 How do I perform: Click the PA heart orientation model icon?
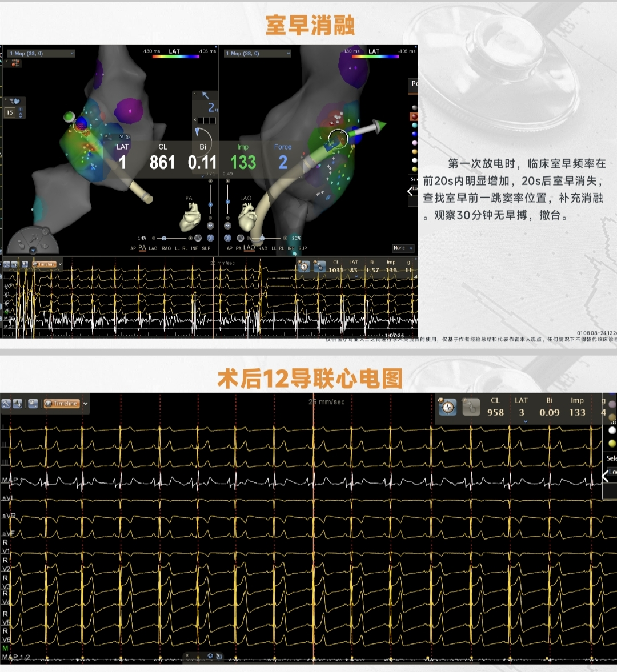click(190, 216)
